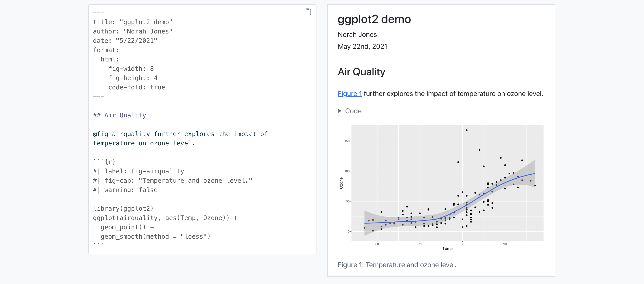Click the #| warning: false line
The width and height of the screenshot is (644, 284).
click(125, 190)
